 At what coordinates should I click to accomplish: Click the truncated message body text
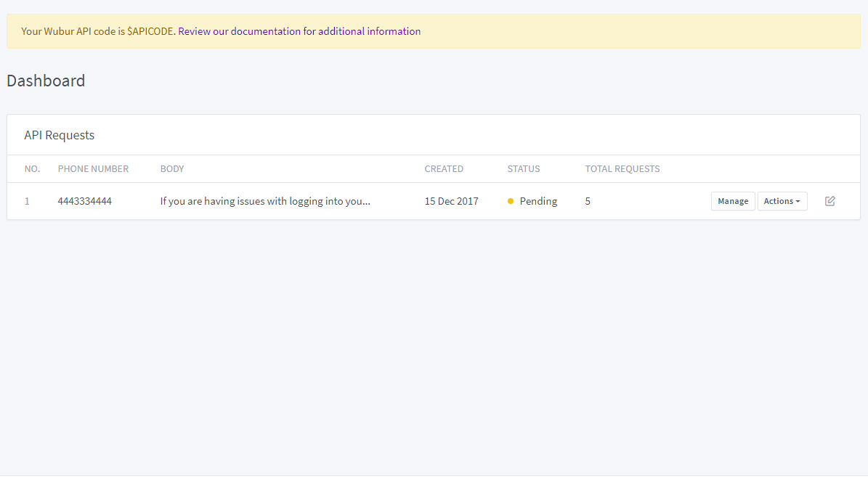pos(265,202)
